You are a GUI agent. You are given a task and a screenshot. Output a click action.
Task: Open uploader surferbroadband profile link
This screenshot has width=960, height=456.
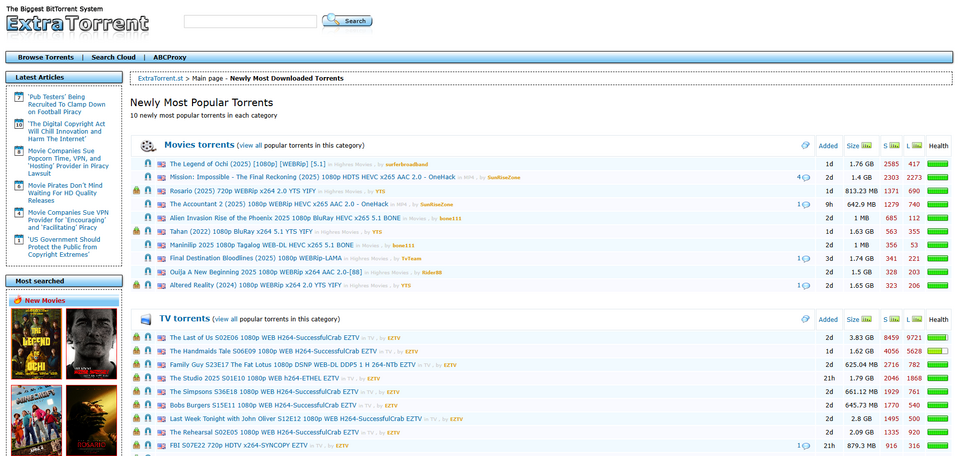coord(407,164)
